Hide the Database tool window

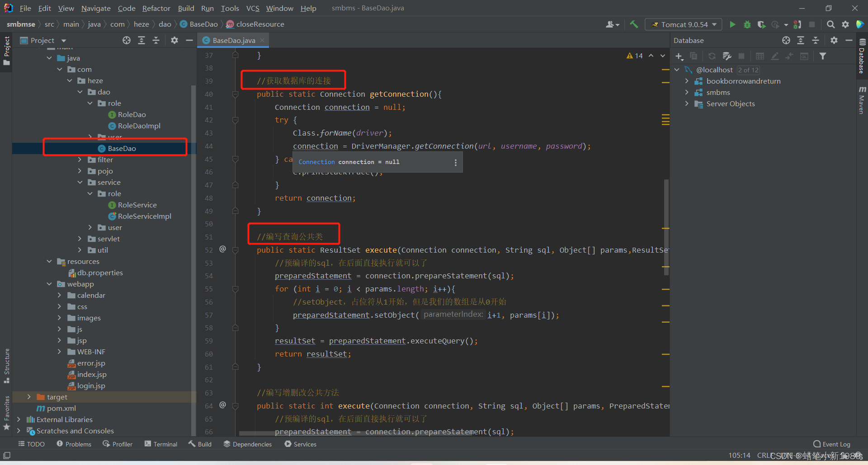(x=849, y=40)
